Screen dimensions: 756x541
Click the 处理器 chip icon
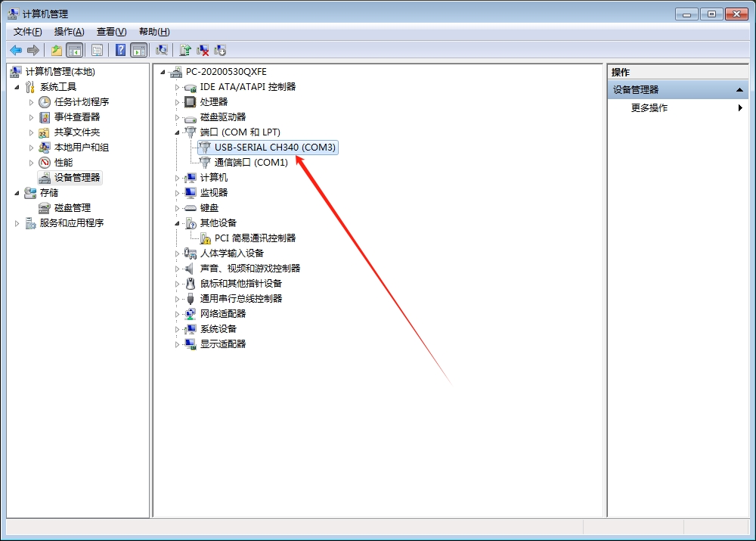coord(191,102)
